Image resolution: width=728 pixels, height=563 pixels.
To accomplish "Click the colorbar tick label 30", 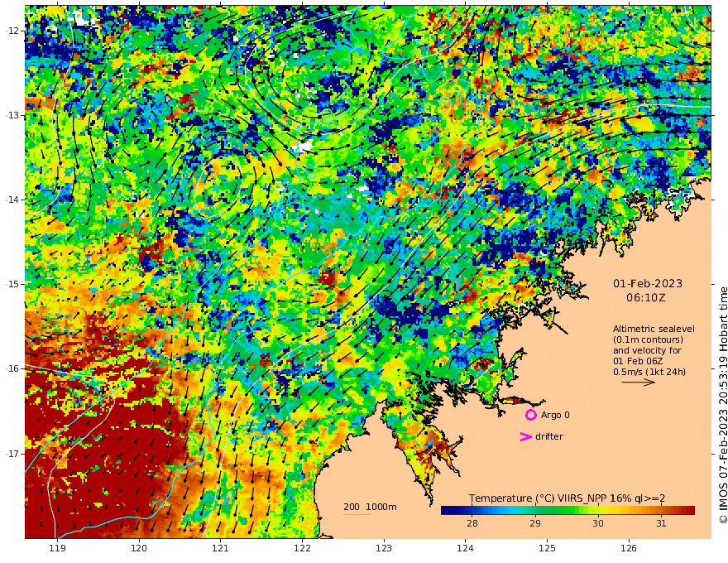I will point(598,523).
